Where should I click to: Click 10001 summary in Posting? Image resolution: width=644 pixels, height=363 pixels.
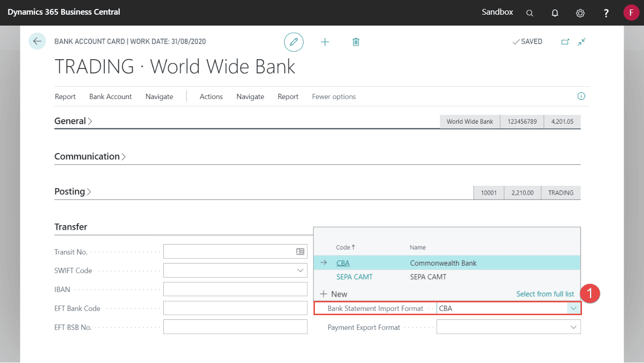(x=489, y=193)
